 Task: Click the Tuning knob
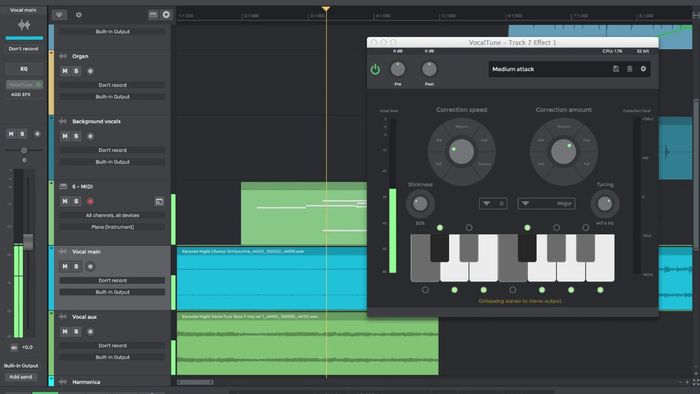605,204
